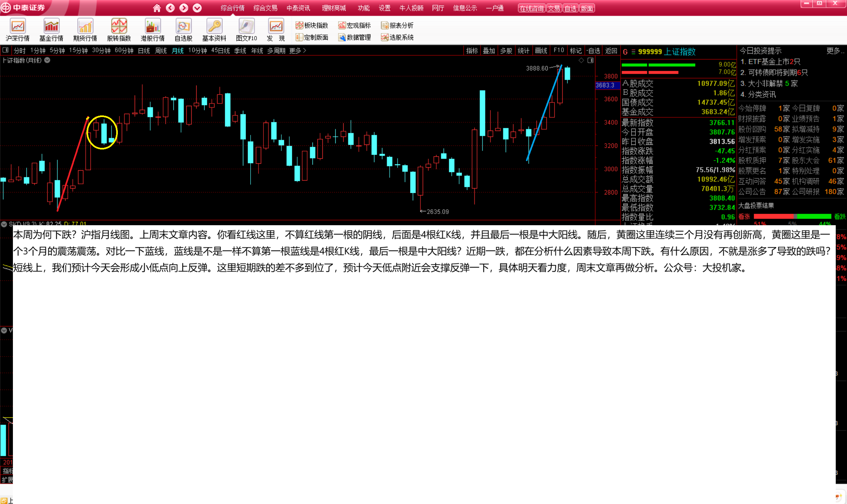The width and height of the screenshot is (847, 504).
Task: Open 定制版面 custom layout
Action: 312,37
